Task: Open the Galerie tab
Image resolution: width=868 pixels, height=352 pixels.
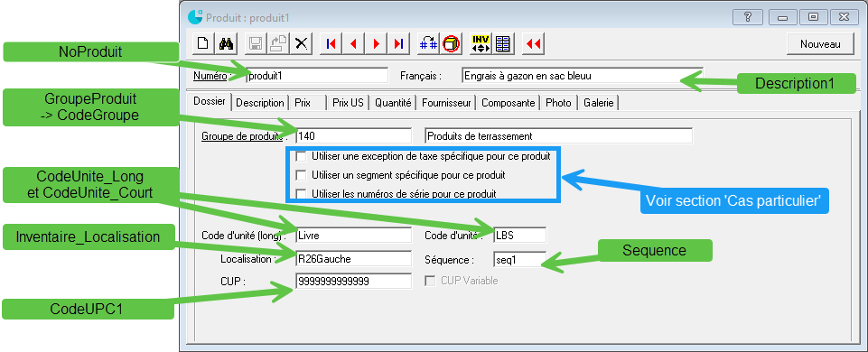Action: (599, 103)
